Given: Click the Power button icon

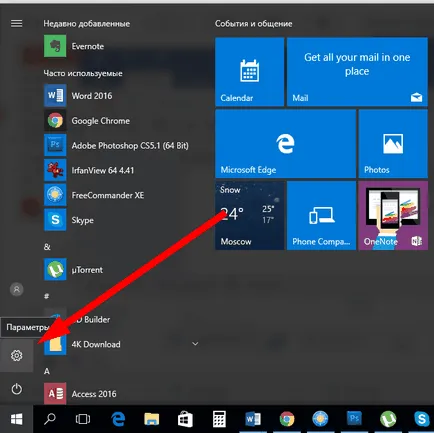Looking at the screenshot, I should 17,389.
